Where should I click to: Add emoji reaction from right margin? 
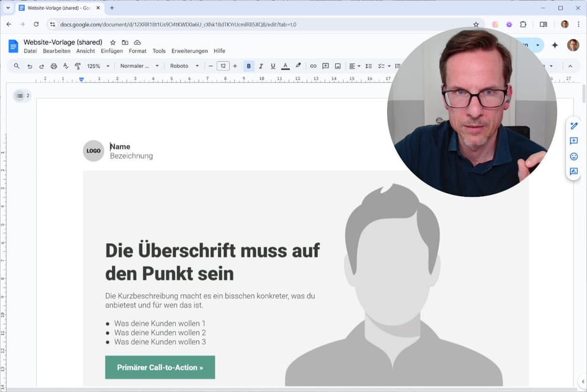574,157
